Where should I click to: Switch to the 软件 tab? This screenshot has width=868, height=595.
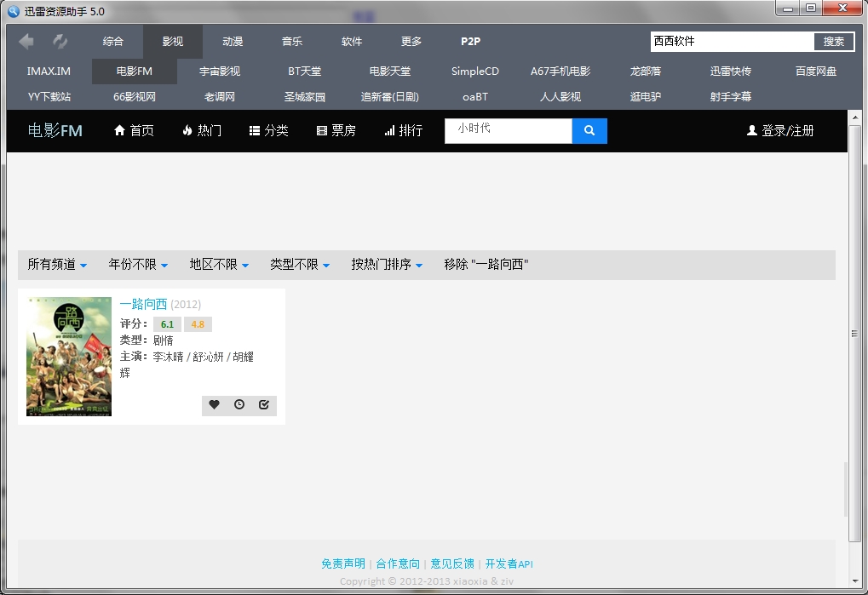[352, 42]
